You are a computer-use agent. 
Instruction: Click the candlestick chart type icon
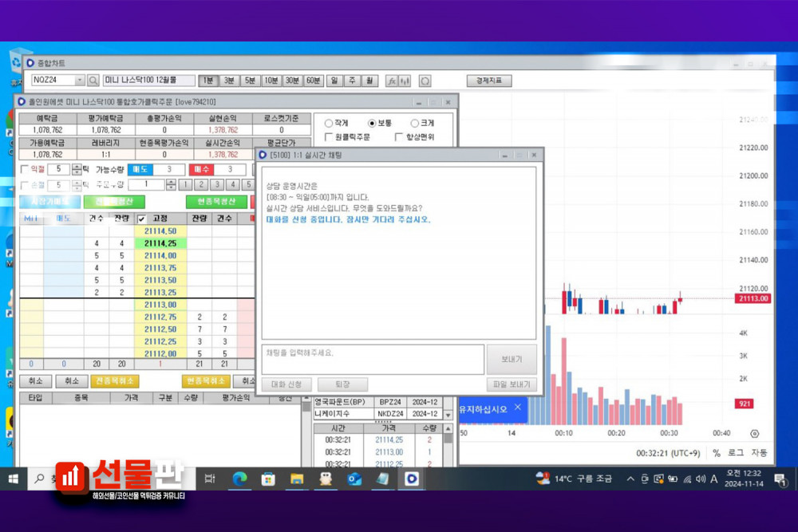[x=405, y=81]
